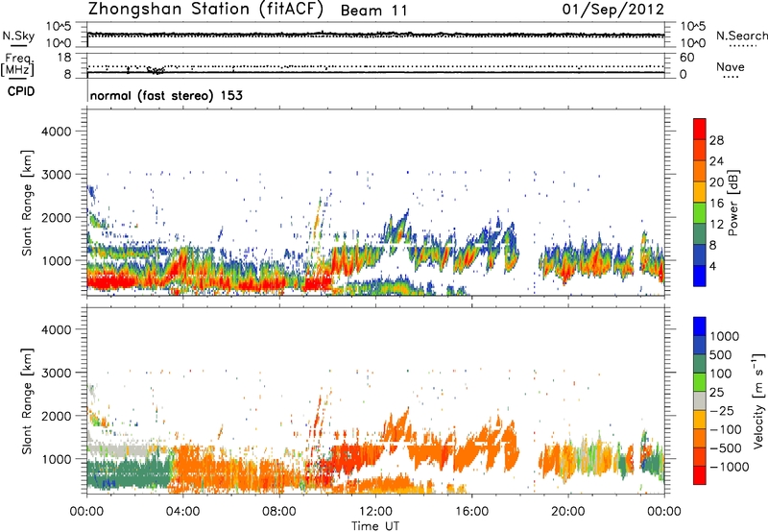Click the blue bottom segment of power colorbar
This screenshot has width=768, height=532.
point(700,276)
